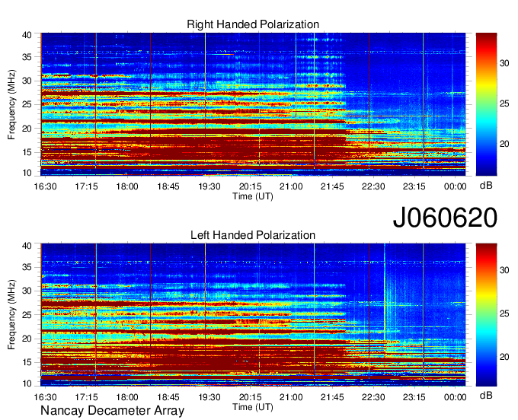This screenshot has height=420, width=518.
Task: Click the right-handed plot's color scale bar
Action: pyautogui.click(x=486, y=104)
